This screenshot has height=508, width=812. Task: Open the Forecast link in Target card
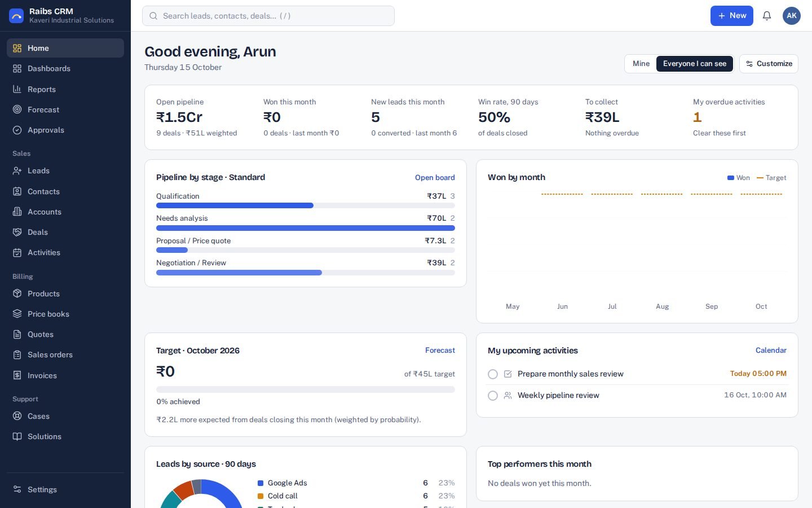(440, 351)
